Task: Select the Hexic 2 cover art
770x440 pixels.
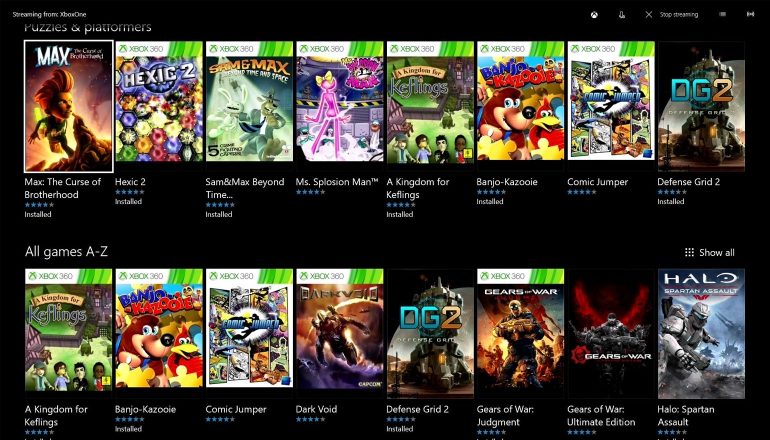Action: (x=158, y=106)
